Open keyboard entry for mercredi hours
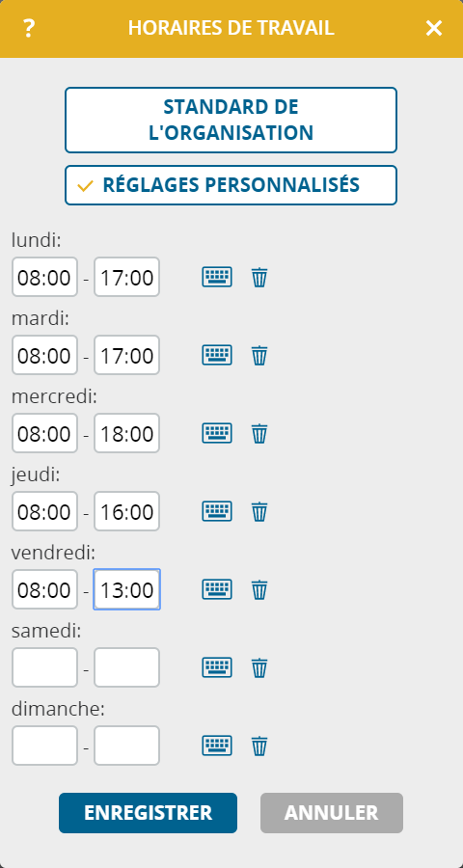The height and width of the screenshot is (868, 463). coord(216,433)
